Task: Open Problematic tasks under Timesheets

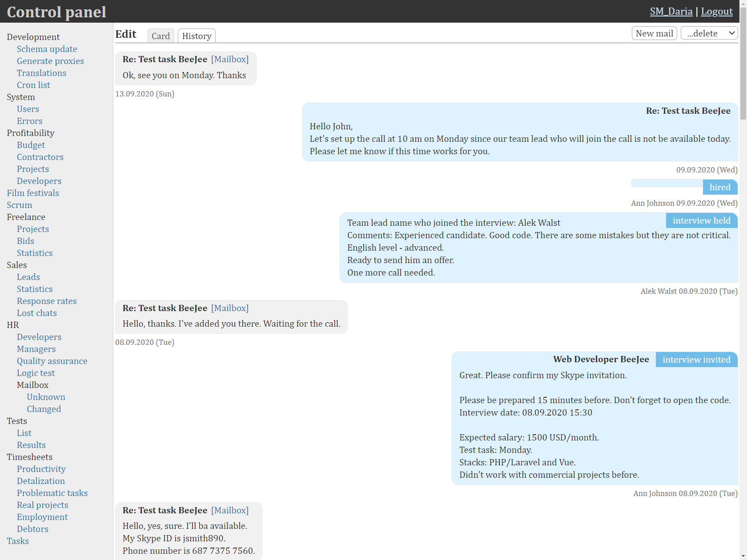Action: (52, 493)
